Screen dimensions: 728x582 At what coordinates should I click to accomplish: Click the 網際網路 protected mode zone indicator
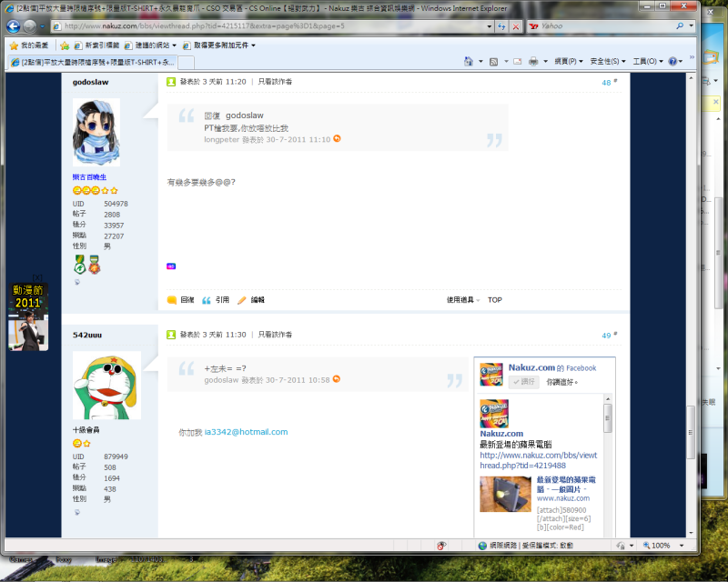[x=526, y=546]
